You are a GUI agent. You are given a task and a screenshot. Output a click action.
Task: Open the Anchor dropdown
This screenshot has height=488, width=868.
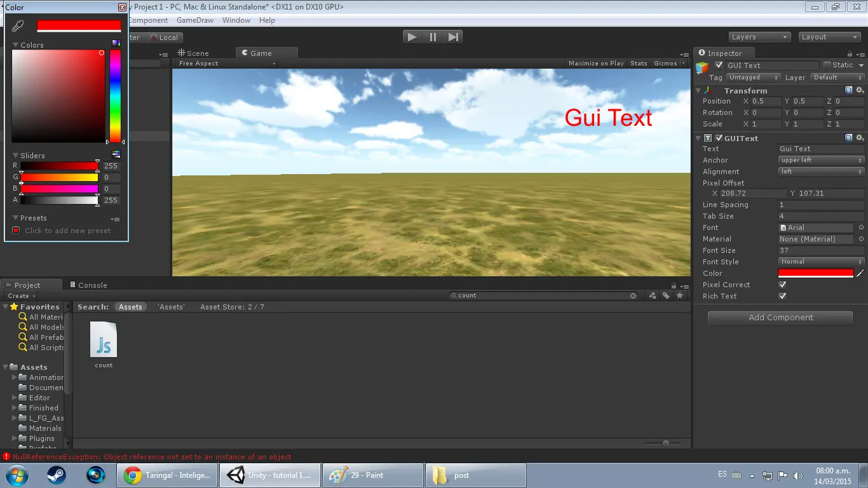tap(822, 160)
